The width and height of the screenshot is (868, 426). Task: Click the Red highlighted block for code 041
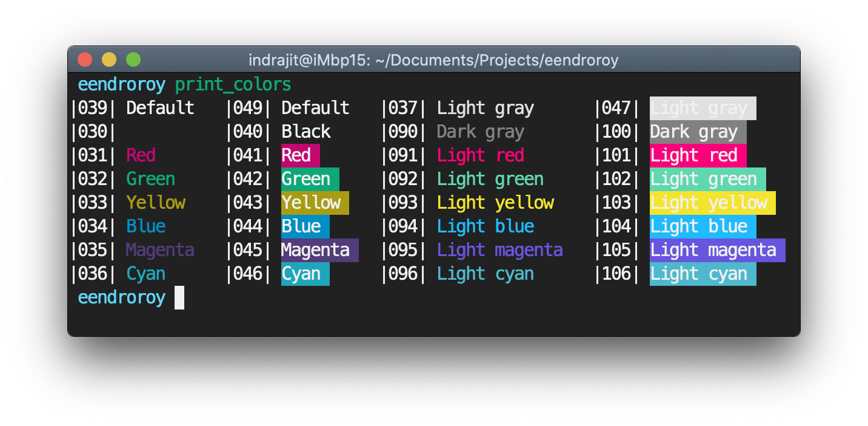301,155
